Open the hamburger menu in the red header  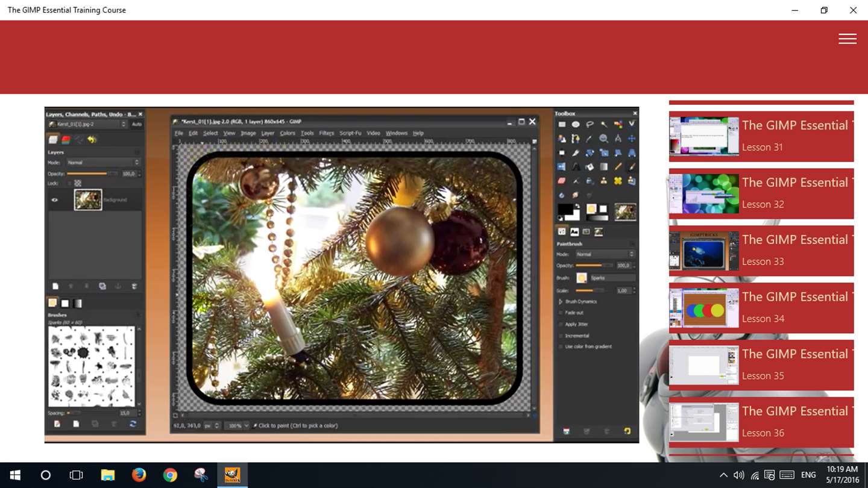coord(847,39)
